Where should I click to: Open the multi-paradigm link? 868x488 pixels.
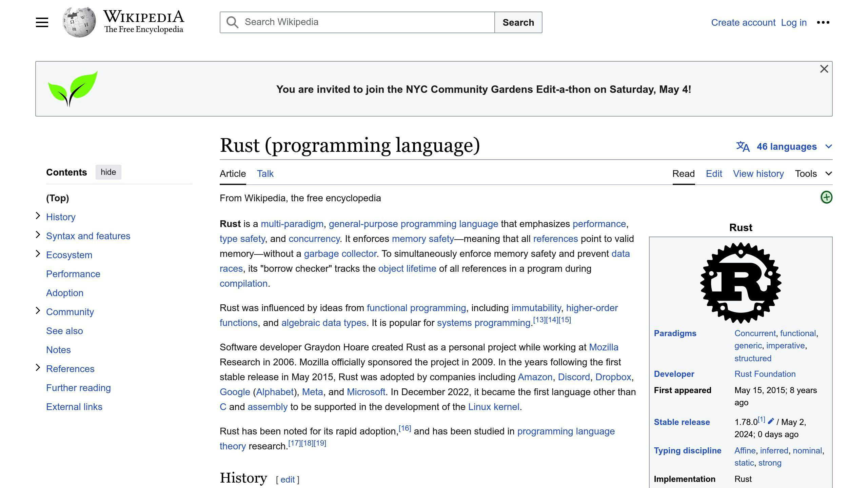coord(292,224)
